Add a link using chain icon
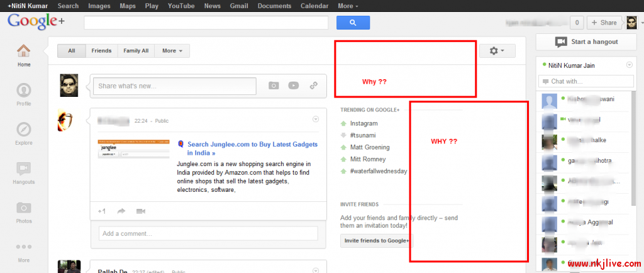The height and width of the screenshot is (273, 644). pos(313,86)
